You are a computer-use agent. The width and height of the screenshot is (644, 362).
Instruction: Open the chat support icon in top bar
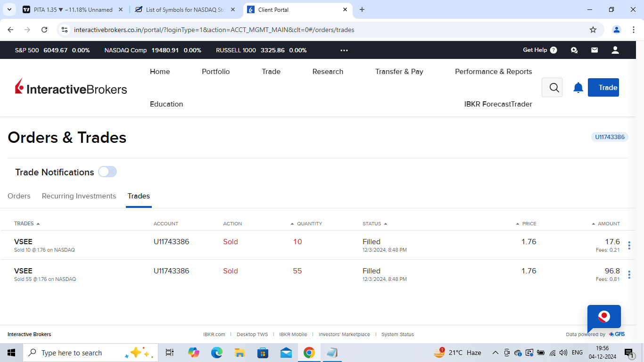tap(574, 50)
